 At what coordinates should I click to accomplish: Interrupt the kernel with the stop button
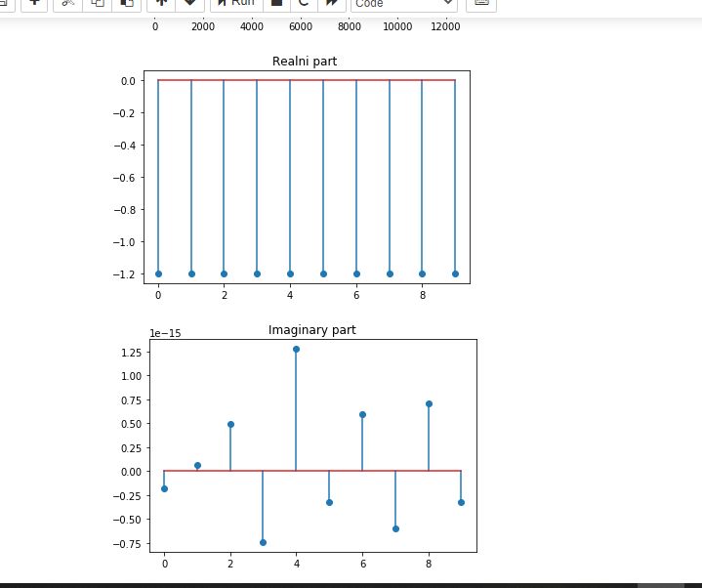click(276, 4)
